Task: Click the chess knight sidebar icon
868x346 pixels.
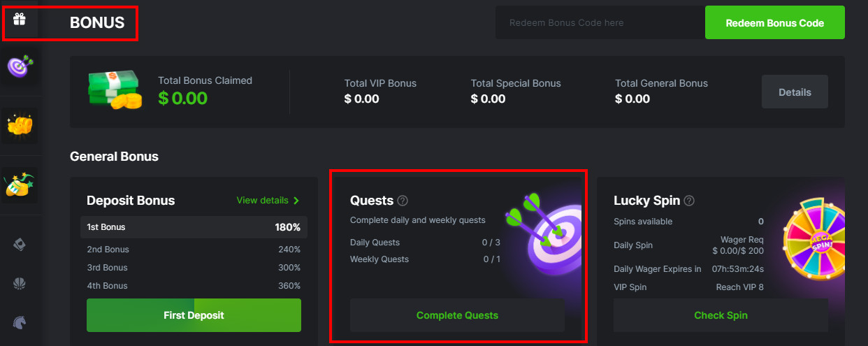Action: (x=20, y=322)
